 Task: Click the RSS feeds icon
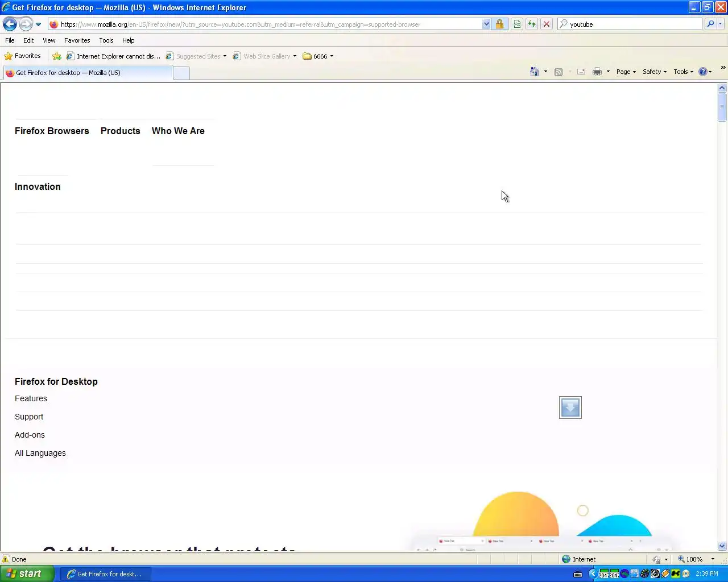click(x=559, y=72)
